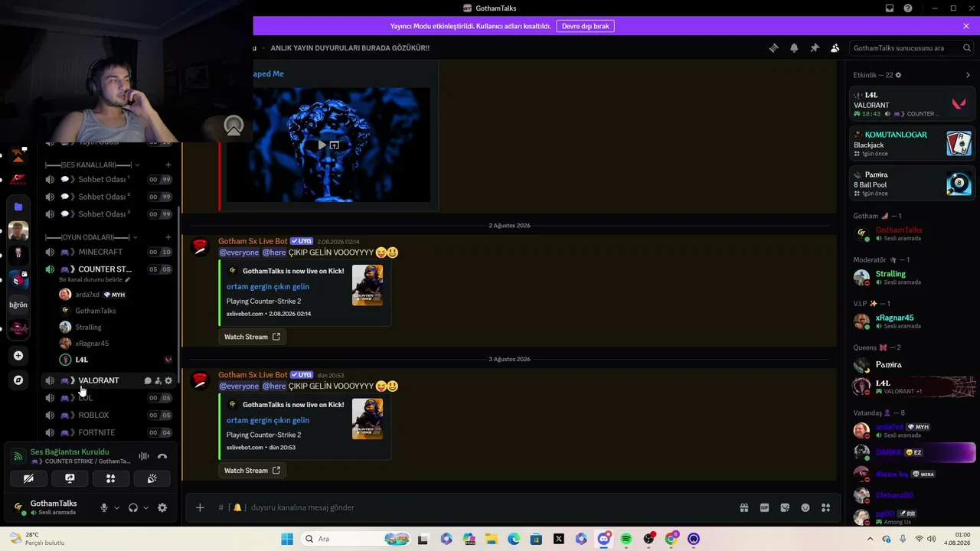980x551 pixels.
Task: Open the gift icon in message bar
Action: point(743,507)
